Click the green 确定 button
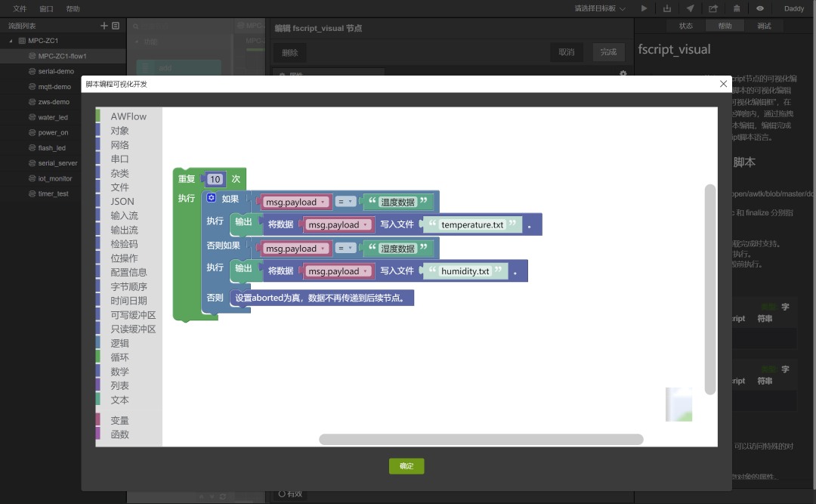The image size is (816, 504). click(406, 466)
